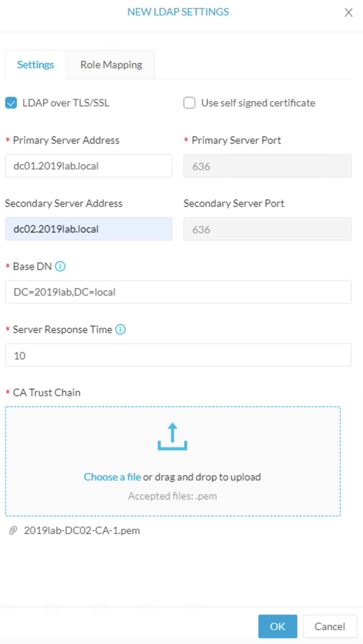Select the Settings tab

click(x=35, y=65)
